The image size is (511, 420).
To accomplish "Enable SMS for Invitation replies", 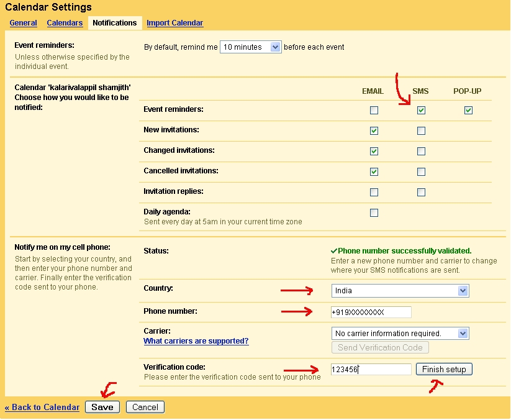I will click(x=421, y=193).
